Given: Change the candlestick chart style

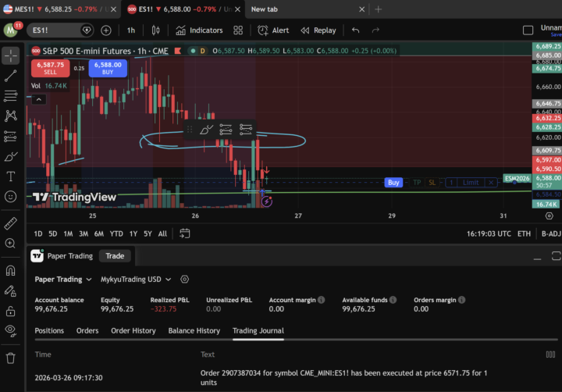Looking at the screenshot, I should (155, 30).
